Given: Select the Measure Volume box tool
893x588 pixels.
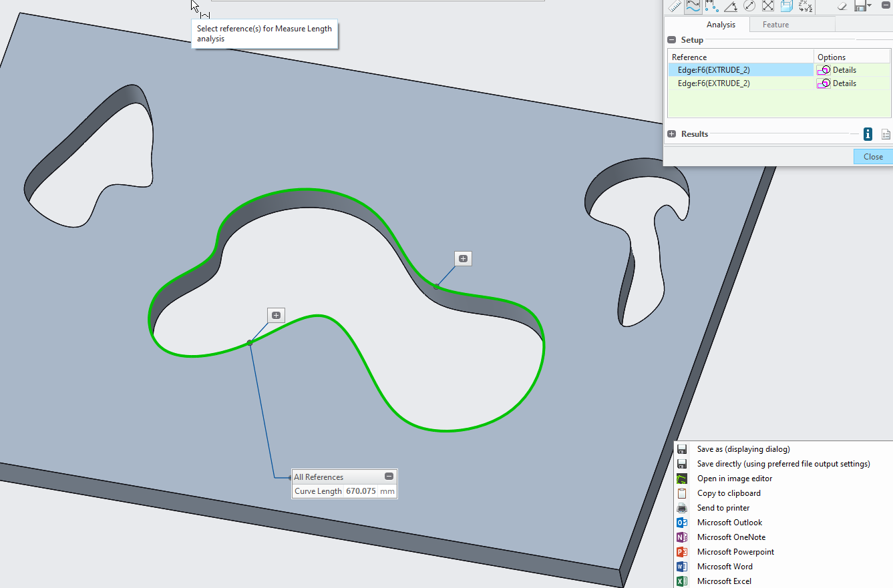Looking at the screenshot, I should pyautogui.click(x=786, y=7).
